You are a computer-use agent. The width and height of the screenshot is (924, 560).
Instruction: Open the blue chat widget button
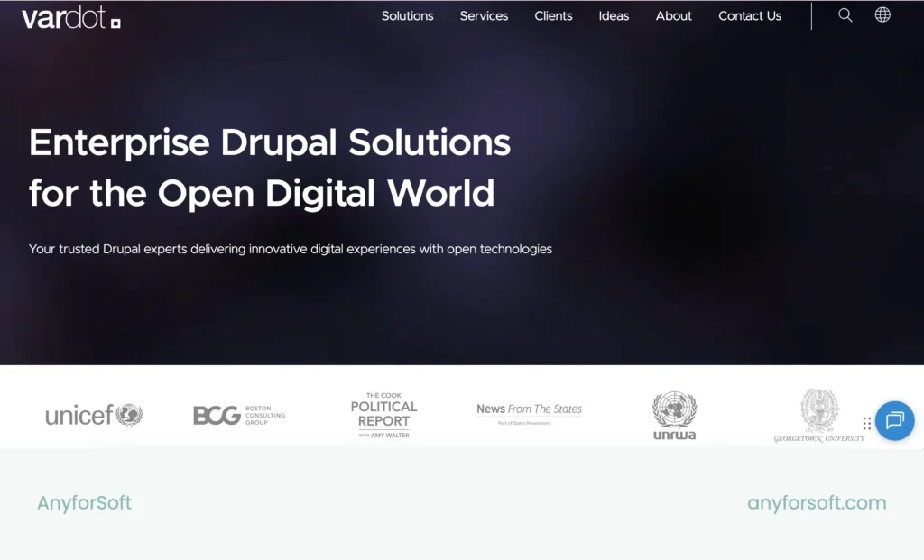click(894, 420)
